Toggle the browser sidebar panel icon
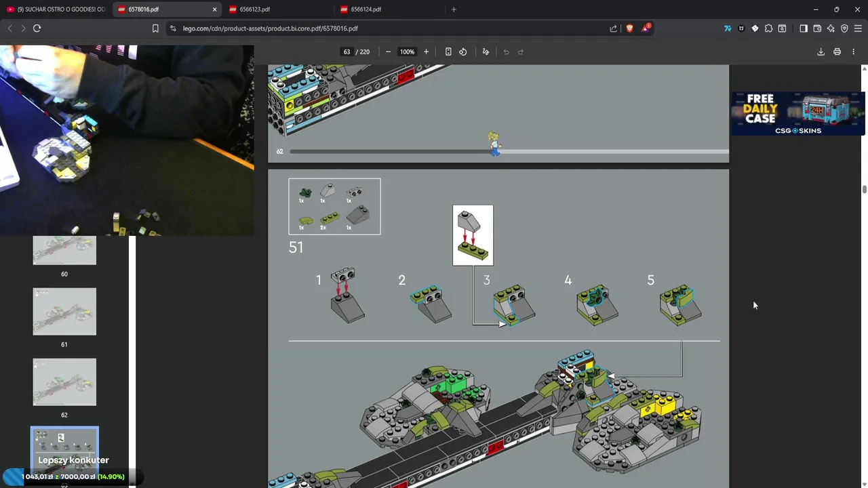 (804, 28)
